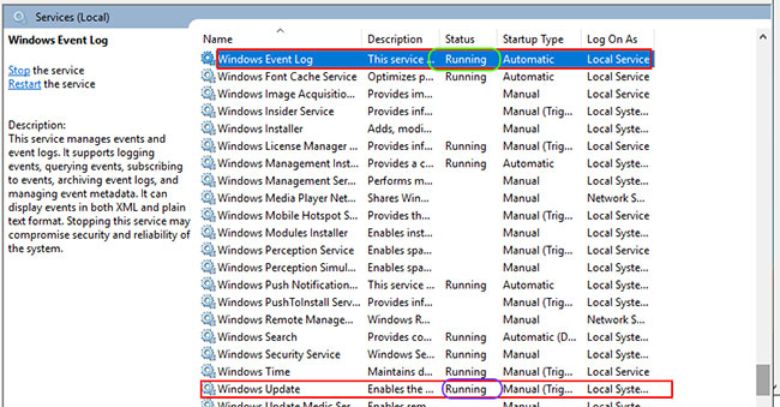Sort by Description column header
The image size is (780, 407).
pyautogui.click(x=395, y=39)
